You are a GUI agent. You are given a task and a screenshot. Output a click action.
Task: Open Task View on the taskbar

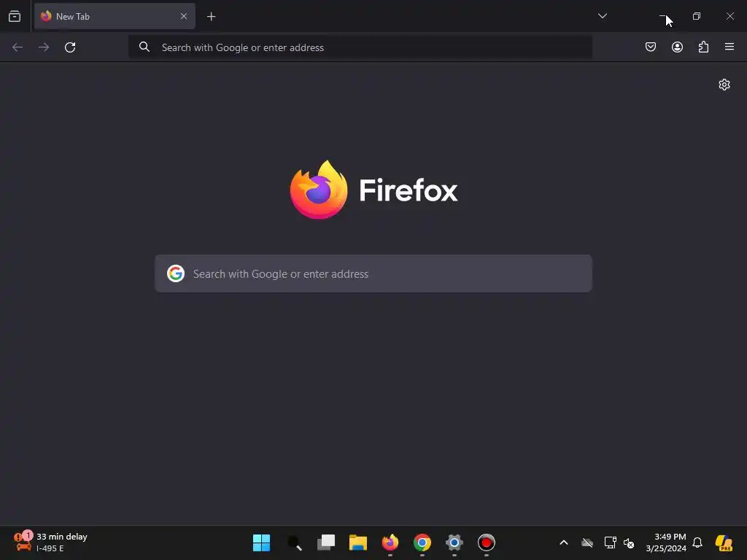326,542
